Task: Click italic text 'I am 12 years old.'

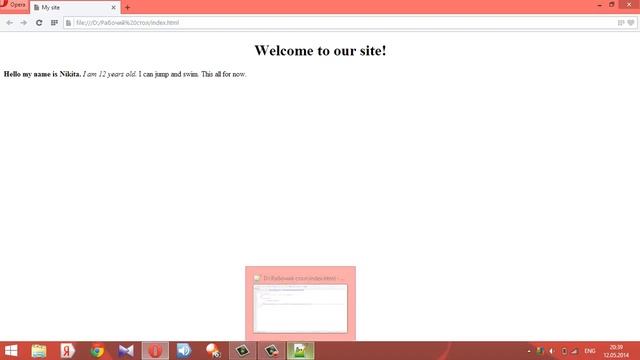Action: [109, 74]
